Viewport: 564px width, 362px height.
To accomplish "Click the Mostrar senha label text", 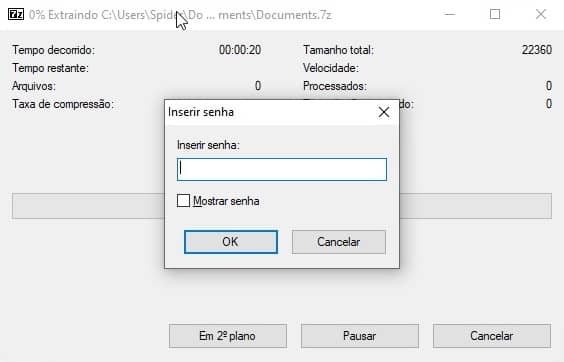I will pos(226,201).
